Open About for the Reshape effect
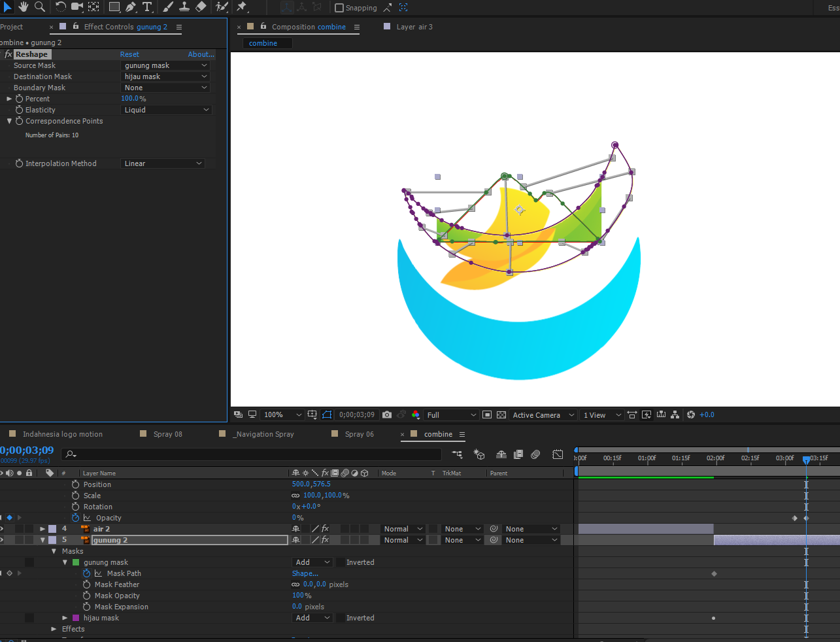This screenshot has height=642, width=840. tap(201, 54)
